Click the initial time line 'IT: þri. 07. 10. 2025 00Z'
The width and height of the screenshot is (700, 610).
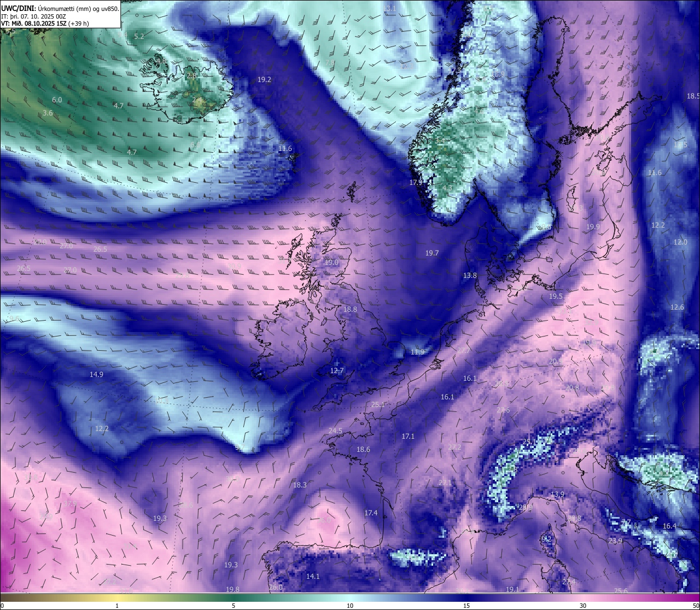point(33,16)
